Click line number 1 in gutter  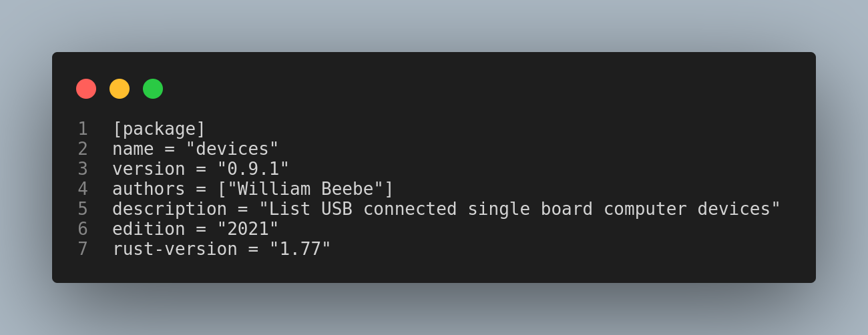click(83, 129)
